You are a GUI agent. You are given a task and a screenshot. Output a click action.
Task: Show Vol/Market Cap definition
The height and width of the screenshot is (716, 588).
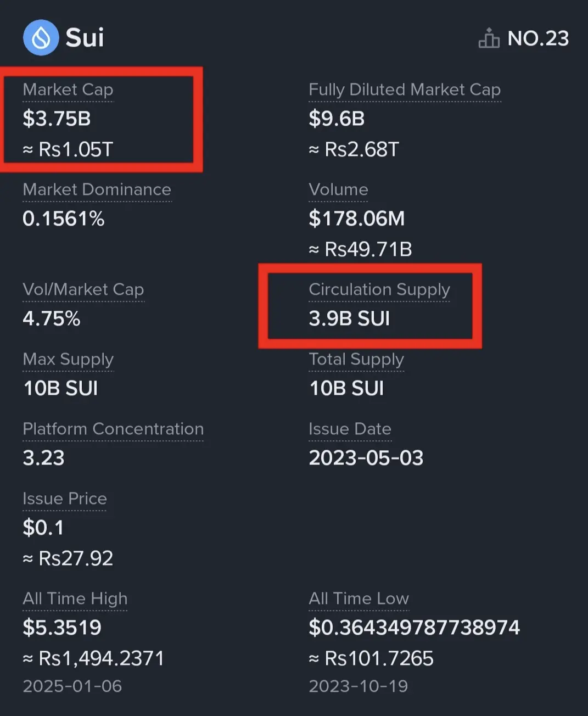click(83, 289)
